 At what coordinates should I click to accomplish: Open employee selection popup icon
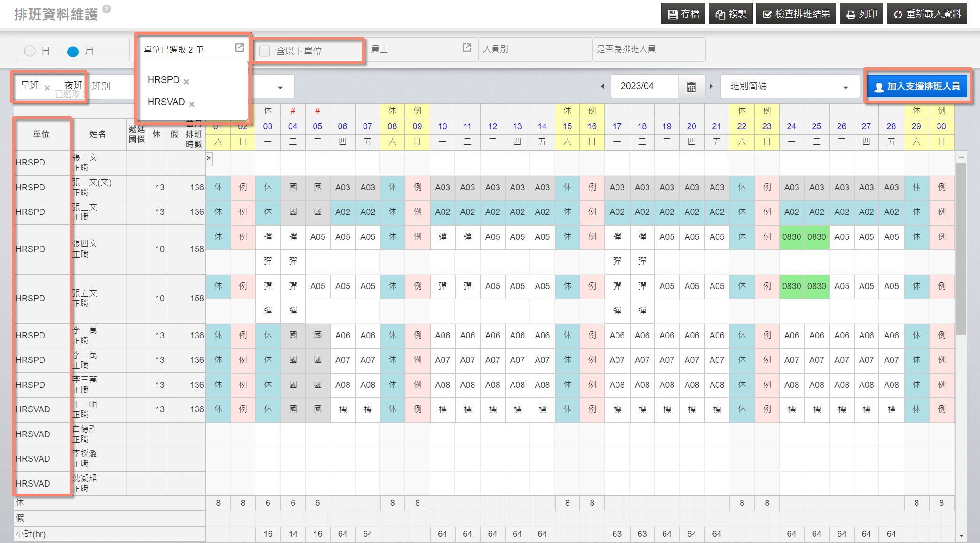click(x=466, y=47)
